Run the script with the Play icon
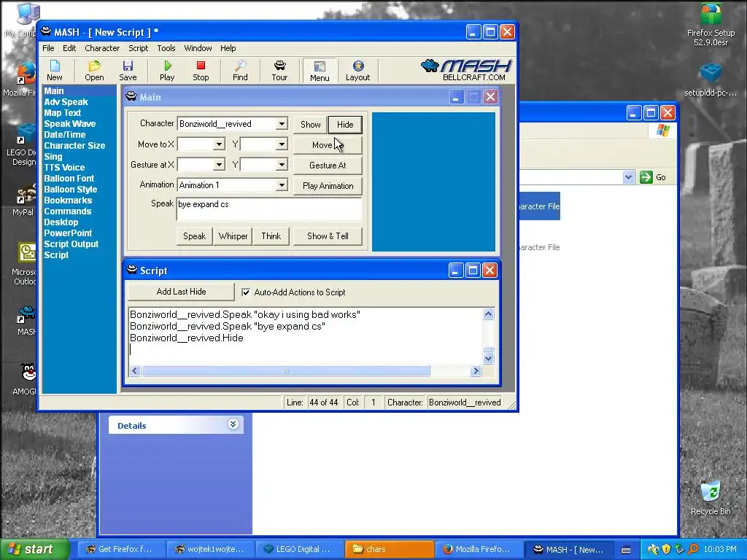747x560 pixels. 167,71
